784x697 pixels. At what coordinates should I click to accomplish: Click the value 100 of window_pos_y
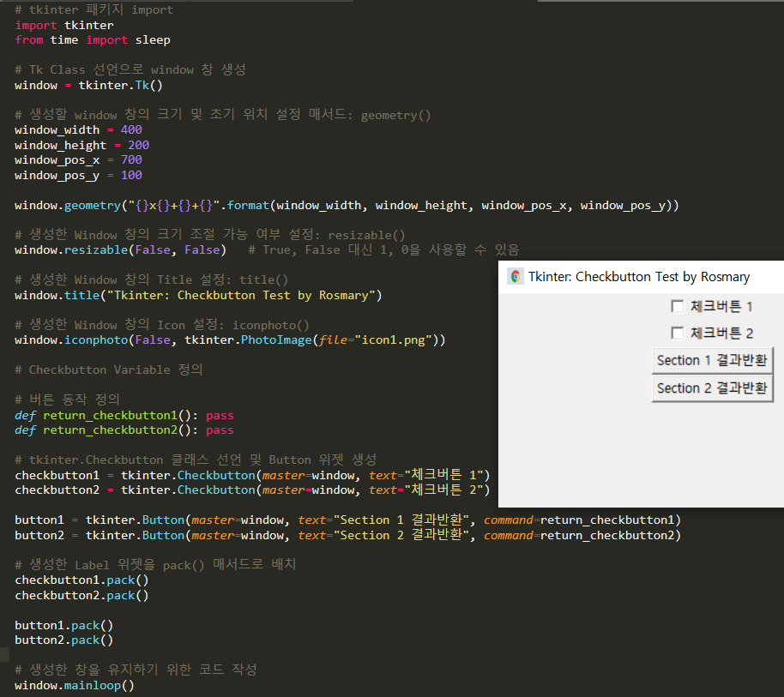(x=131, y=176)
